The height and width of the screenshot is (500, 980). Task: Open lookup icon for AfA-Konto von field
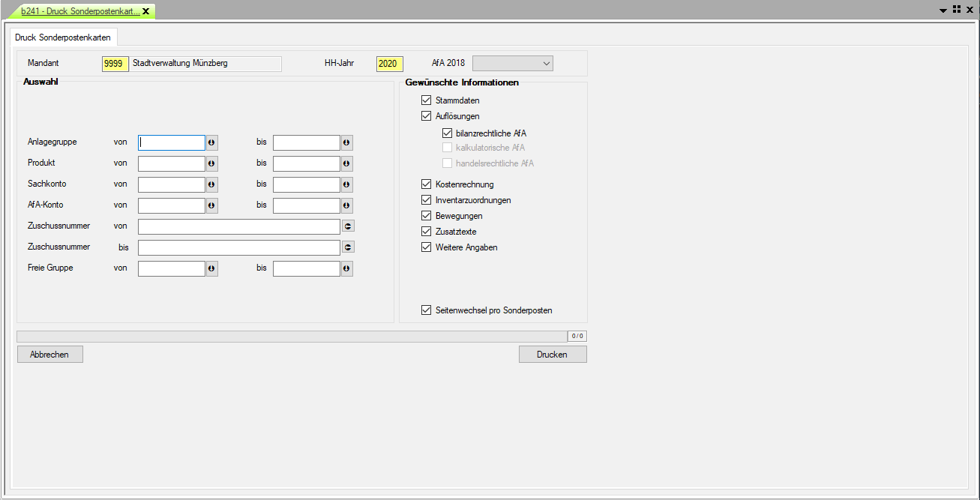tap(211, 206)
